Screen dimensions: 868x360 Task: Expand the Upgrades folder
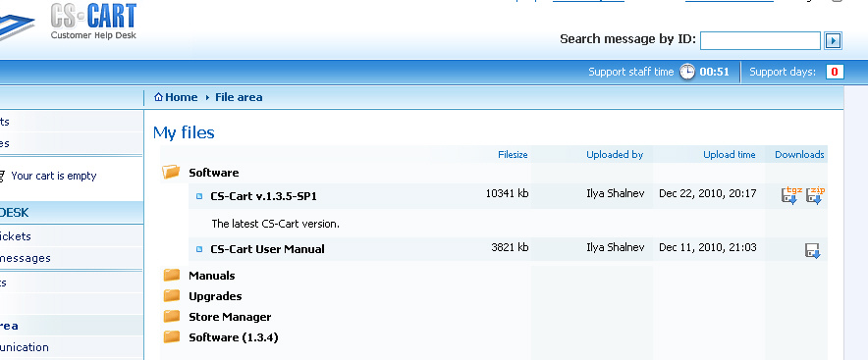pos(215,296)
